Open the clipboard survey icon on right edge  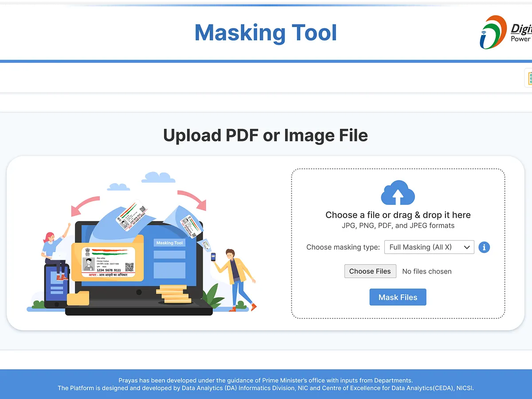[x=530, y=78]
